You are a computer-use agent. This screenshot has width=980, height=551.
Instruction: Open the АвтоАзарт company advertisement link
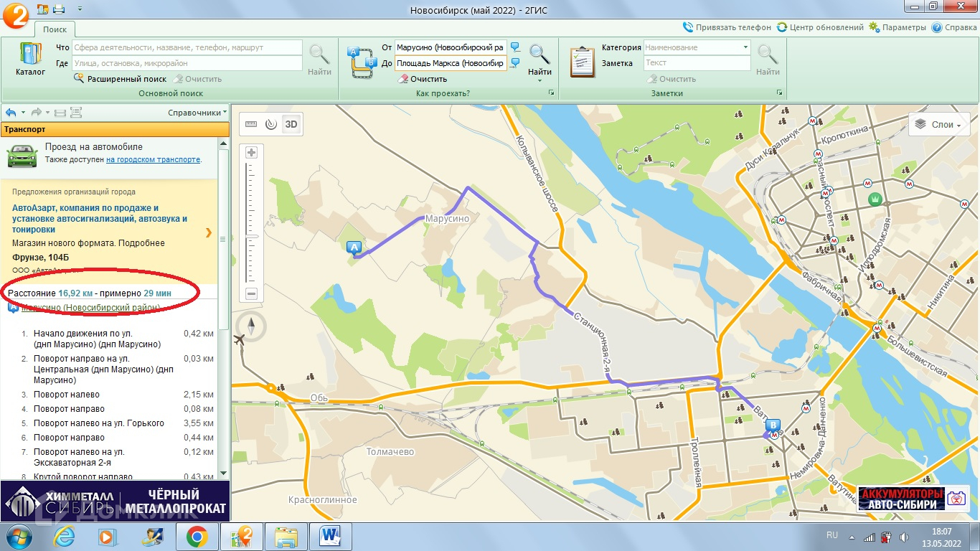tap(100, 219)
